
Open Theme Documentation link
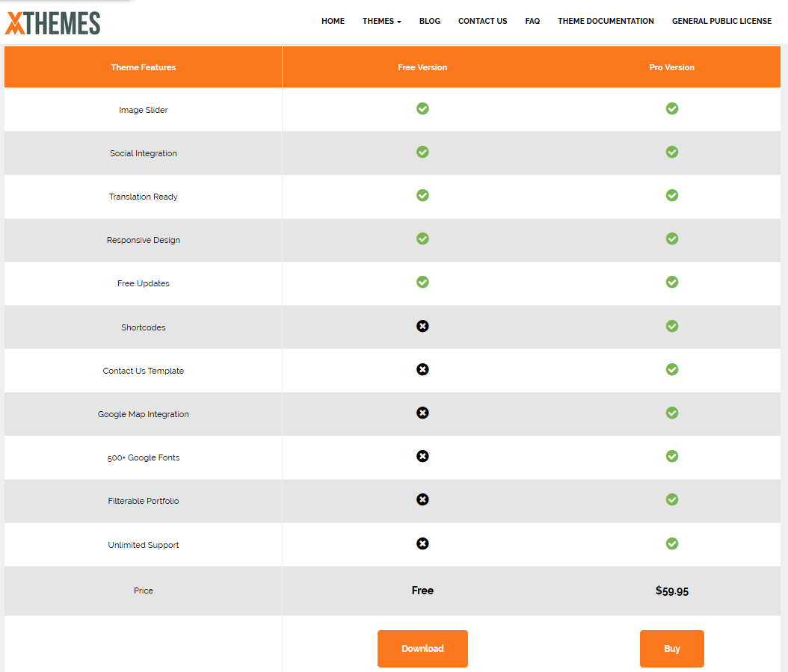(606, 21)
